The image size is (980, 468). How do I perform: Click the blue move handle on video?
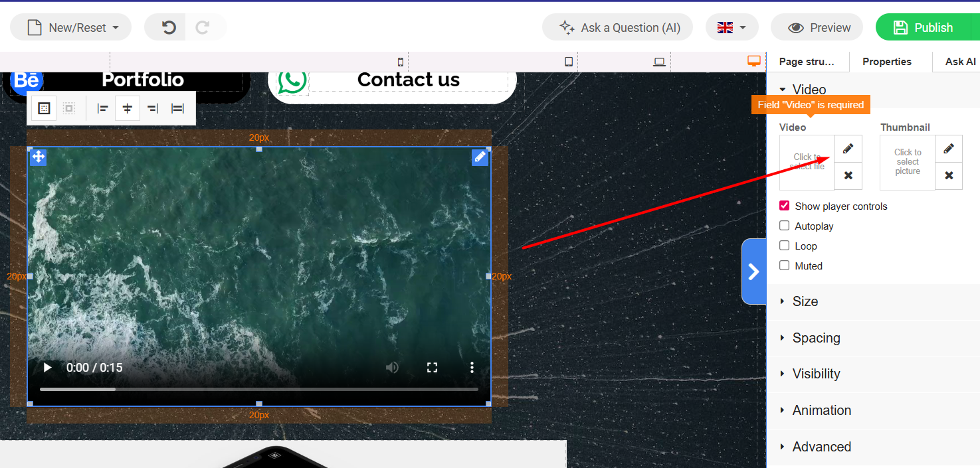[38, 157]
